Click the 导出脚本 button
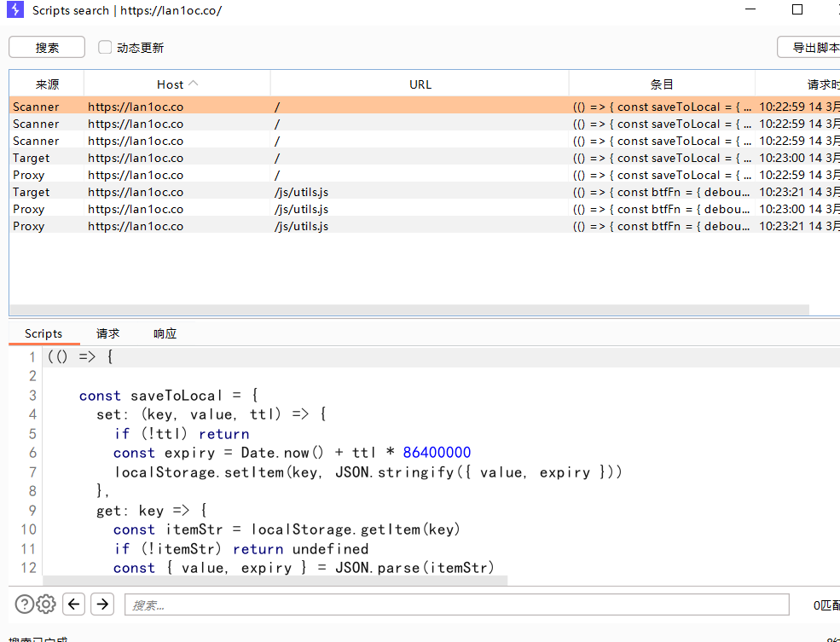Viewport: 840px width, 642px height. tap(810, 48)
